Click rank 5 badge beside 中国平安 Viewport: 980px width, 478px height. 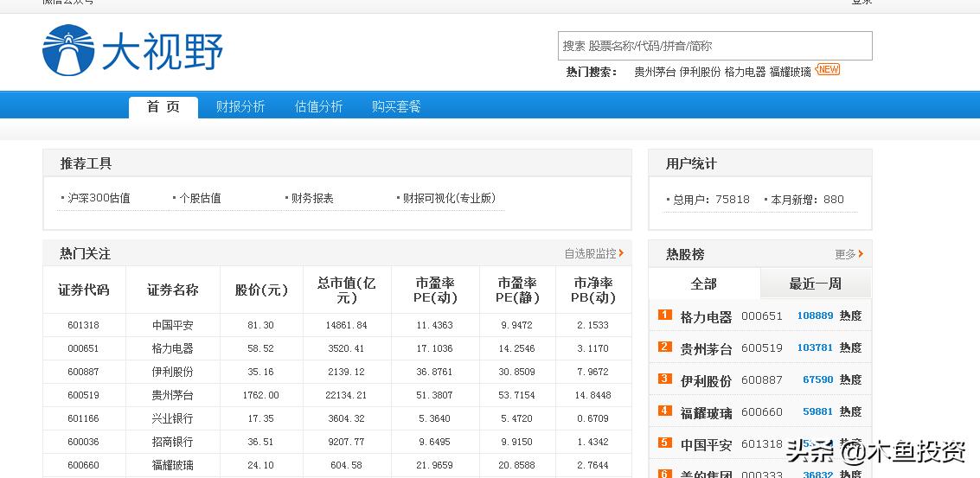[x=664, y=443]
